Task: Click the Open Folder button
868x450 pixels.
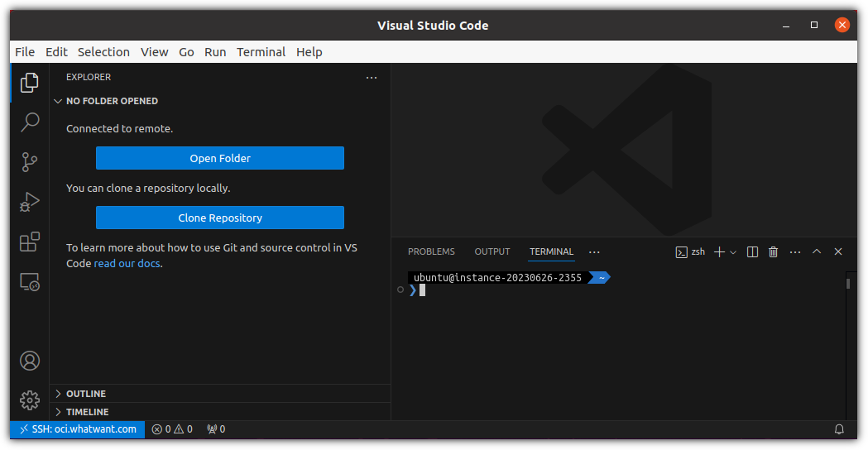Action: point(220,158)
